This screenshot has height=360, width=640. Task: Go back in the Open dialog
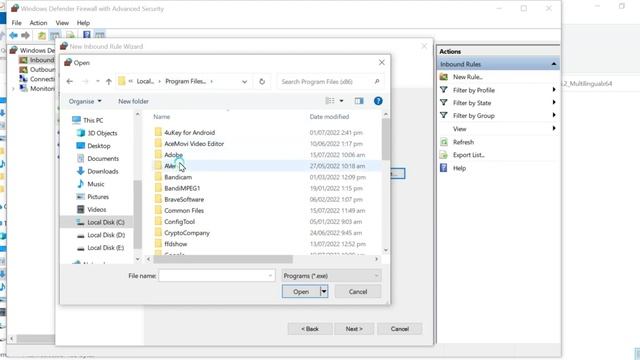tap(70, 82)
